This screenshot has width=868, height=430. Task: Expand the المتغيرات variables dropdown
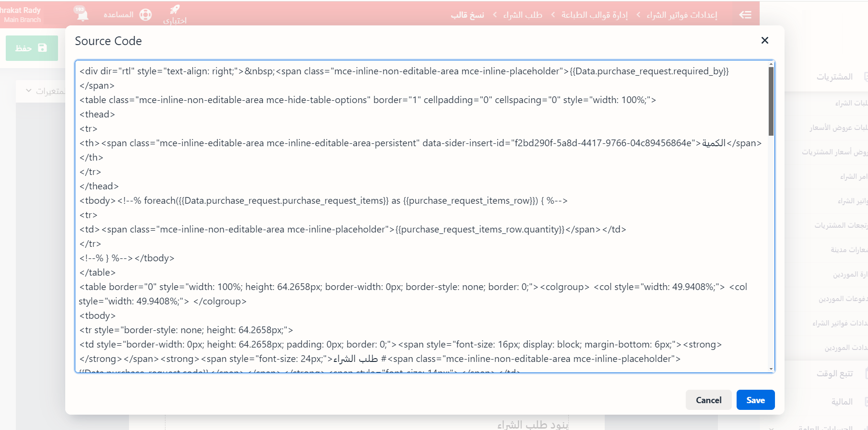[x=46, y=91]
